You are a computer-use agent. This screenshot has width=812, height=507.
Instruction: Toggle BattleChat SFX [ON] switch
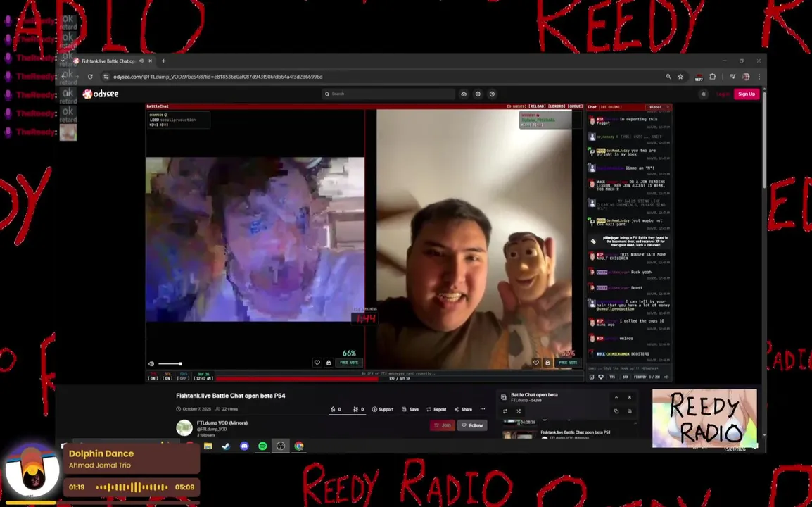click(167, 376)
